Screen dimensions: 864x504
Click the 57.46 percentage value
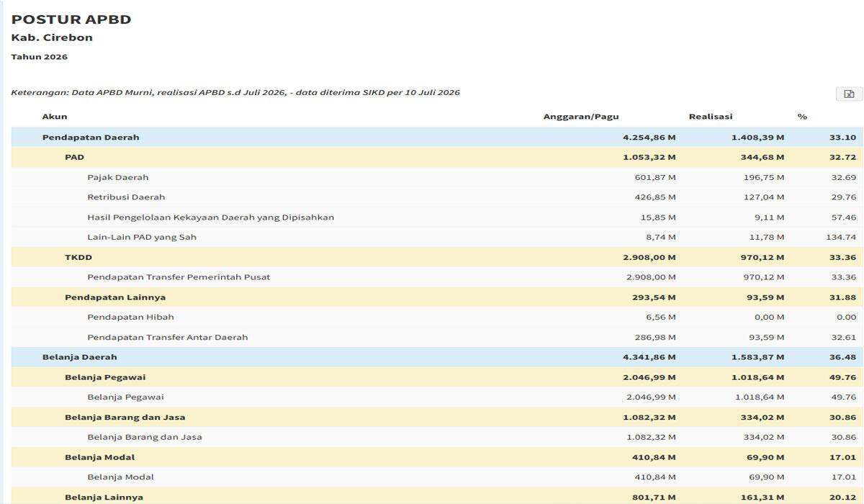(844, 217)
